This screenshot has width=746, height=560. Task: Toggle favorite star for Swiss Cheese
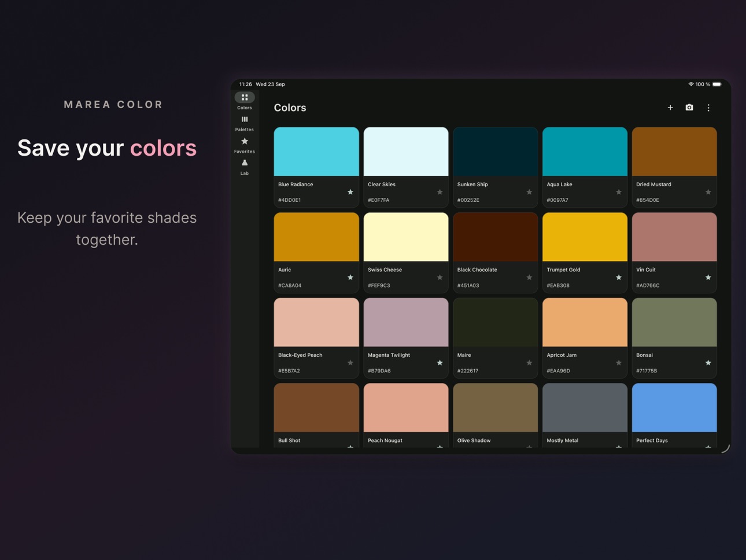point(440,278)
